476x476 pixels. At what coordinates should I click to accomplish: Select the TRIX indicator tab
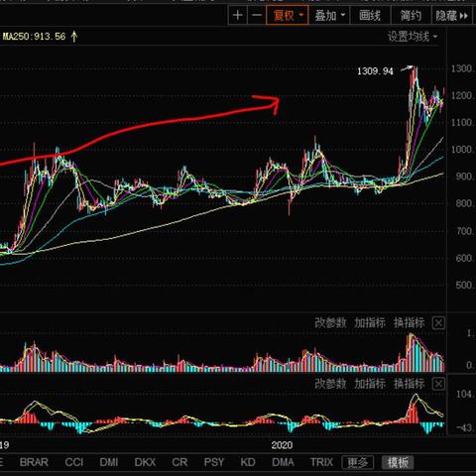[x=321, y=462]
